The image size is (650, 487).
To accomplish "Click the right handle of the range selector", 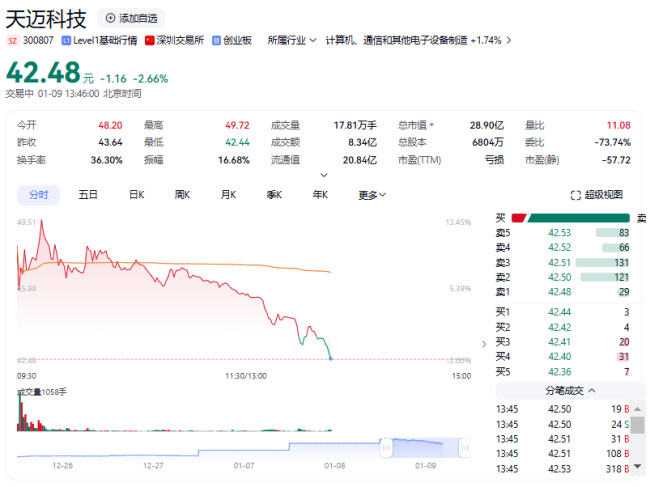I will click(465, 448).
